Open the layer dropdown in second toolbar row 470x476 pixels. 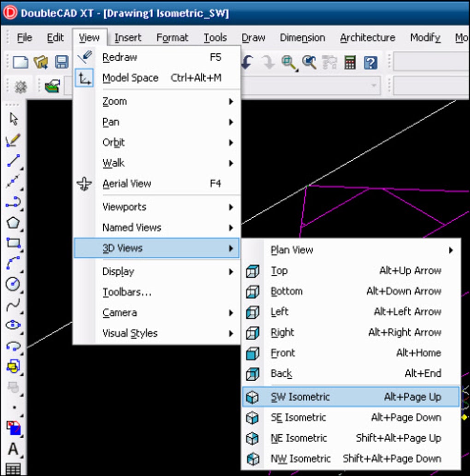[x=374, y=86]
